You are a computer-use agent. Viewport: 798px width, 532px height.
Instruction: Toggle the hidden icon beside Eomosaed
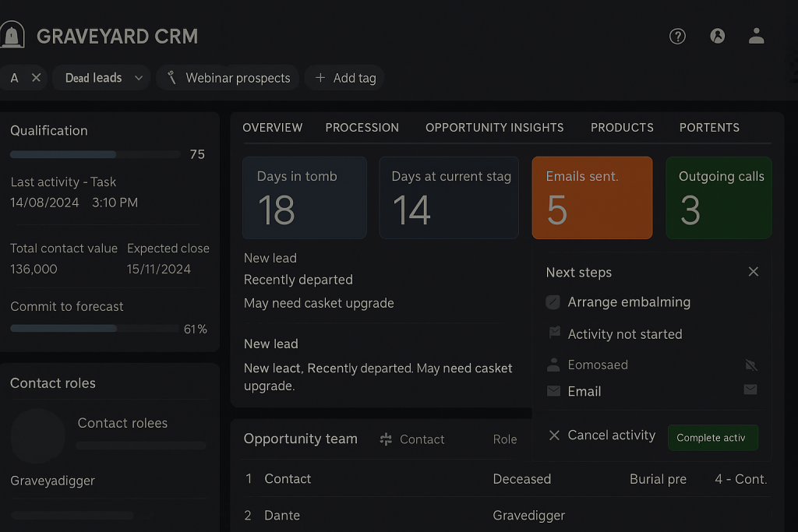(x=750, y=365)
